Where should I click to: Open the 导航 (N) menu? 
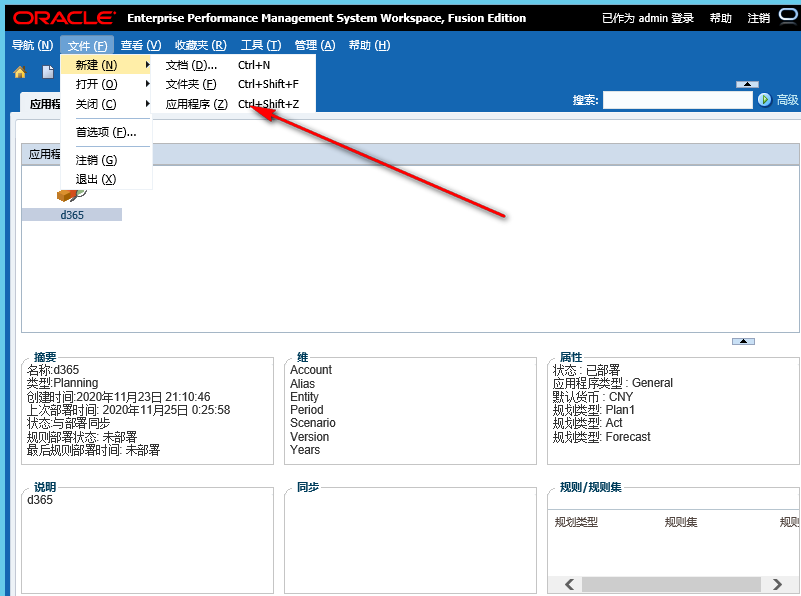pyautogui.click(x=32, y=45)
